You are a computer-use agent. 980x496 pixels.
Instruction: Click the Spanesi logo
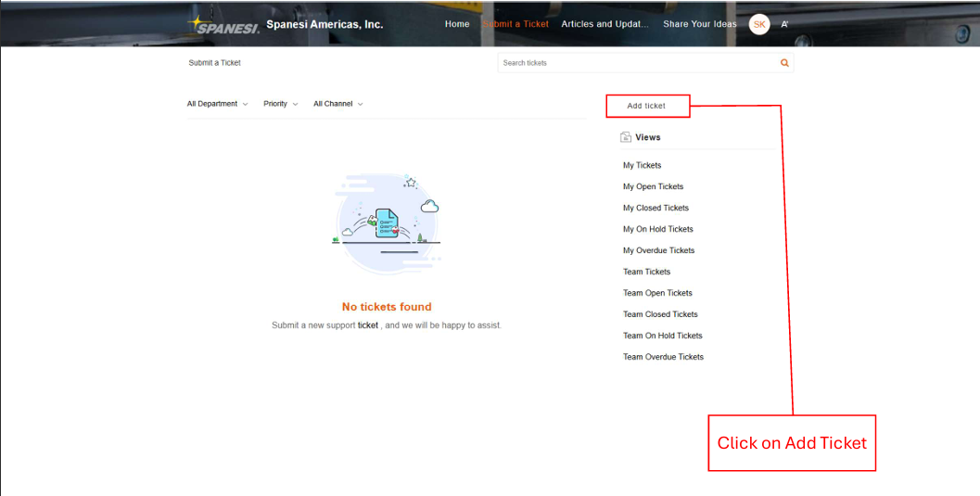223,25
